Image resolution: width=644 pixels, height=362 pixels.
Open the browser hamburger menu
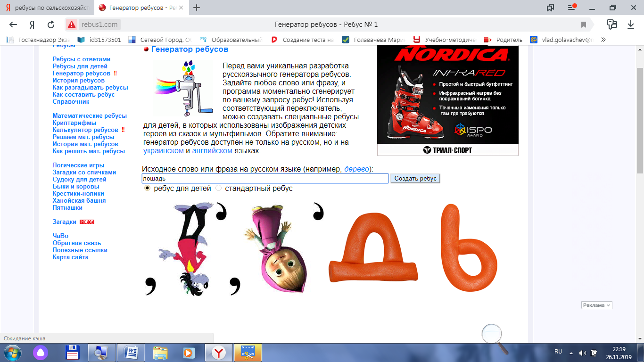[x=572, y=8]
